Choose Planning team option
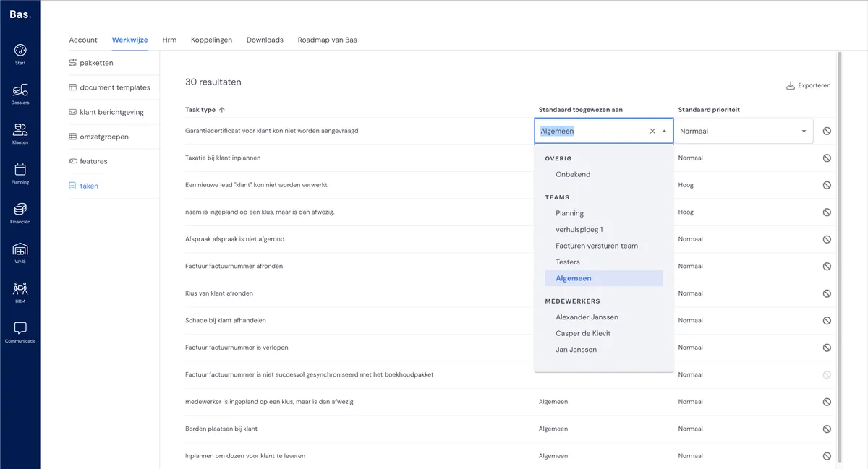 point(569,213)
